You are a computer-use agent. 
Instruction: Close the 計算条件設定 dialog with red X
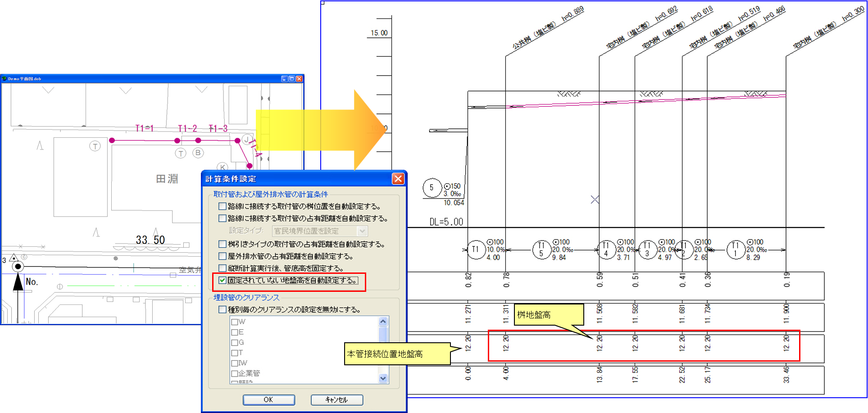click(x=398, y=179)
